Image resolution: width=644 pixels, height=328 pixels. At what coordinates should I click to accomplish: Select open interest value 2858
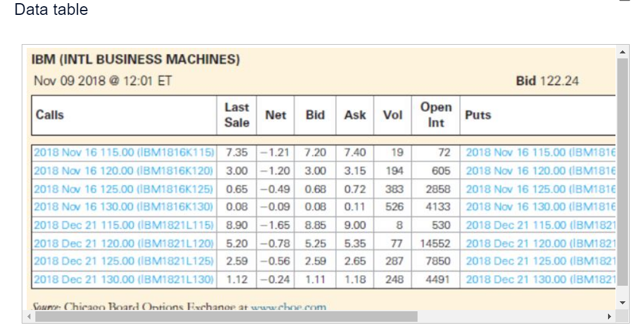click(438, 189)
